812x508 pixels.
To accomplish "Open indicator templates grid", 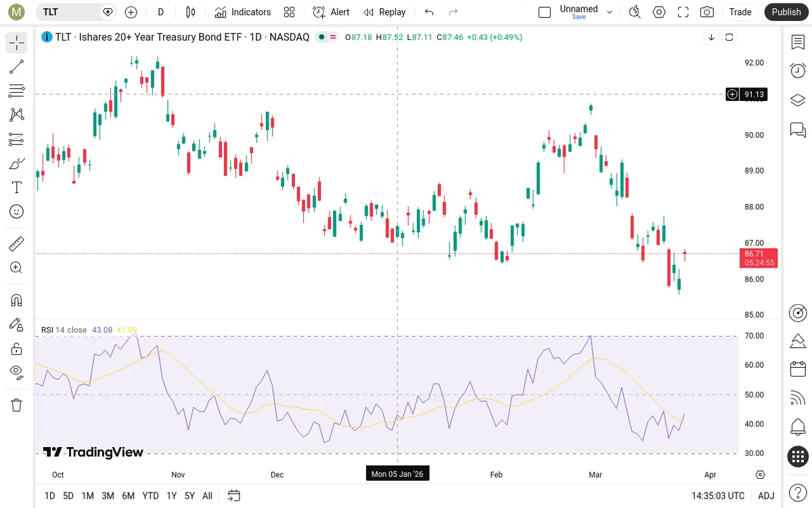I will click(290, 12).
